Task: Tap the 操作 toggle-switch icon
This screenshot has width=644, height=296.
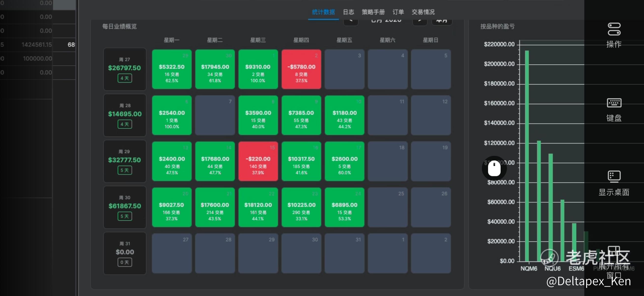Action: [x=614, y=29]
